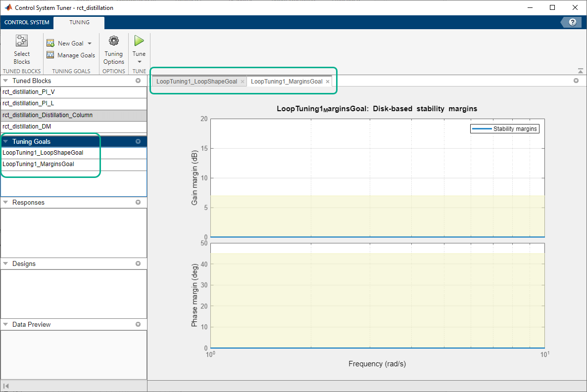The image size is (587, 392).
Task: Select rct_distillation_PI_V tuned block
Action: coord(74,92)
